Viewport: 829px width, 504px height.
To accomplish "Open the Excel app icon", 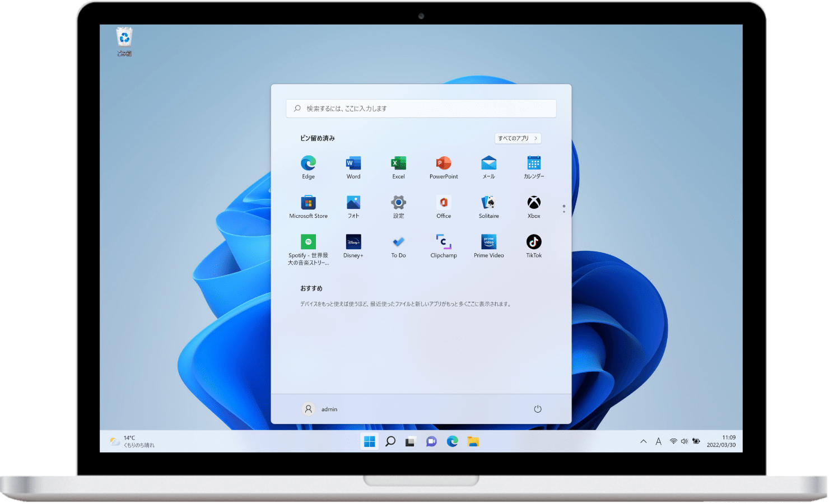I will point(398,167).
